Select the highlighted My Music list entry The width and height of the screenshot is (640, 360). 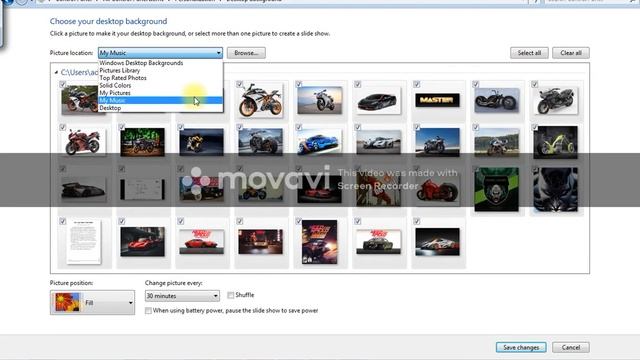click(160, 100)
